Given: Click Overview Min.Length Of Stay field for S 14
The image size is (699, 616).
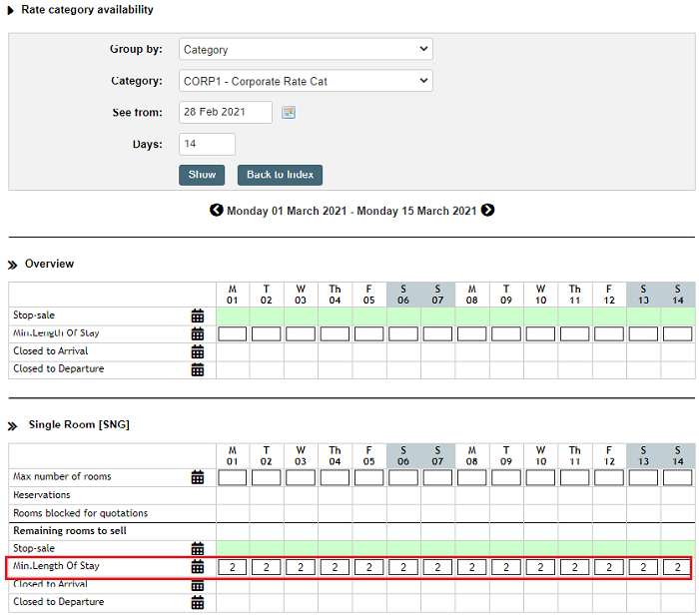Looking at the screenshot, I should pyautogui.click(x=678, y=333).
